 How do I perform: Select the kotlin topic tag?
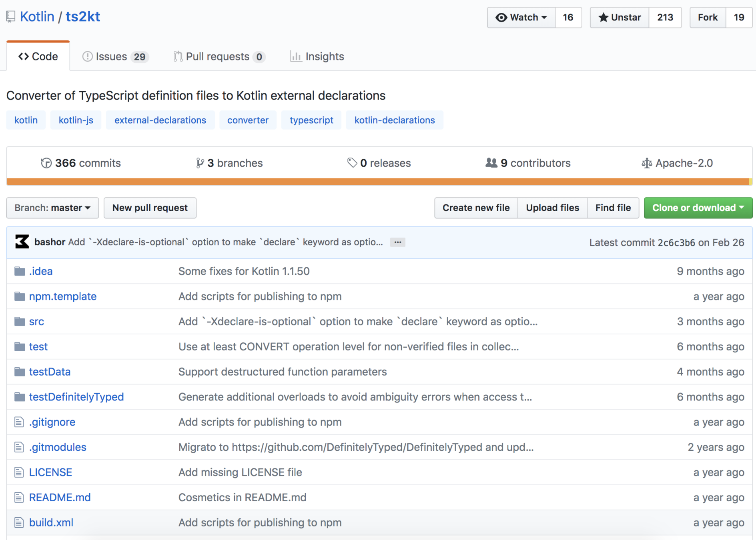click(x=26, y=120)
